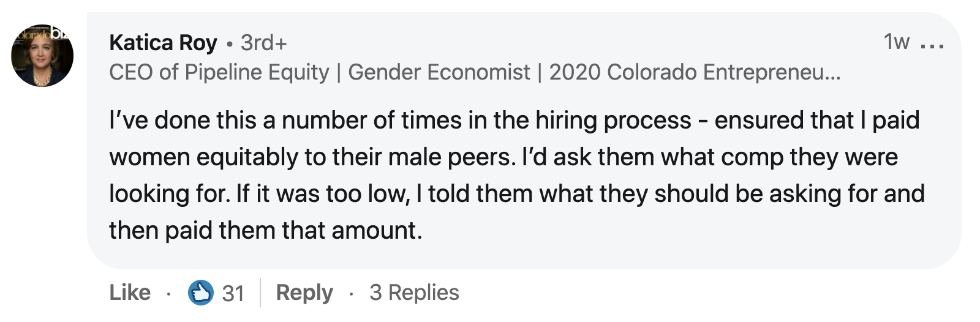Click the truncated 2020 Colorado Entrepreneu... text

(x=695, y=72)
